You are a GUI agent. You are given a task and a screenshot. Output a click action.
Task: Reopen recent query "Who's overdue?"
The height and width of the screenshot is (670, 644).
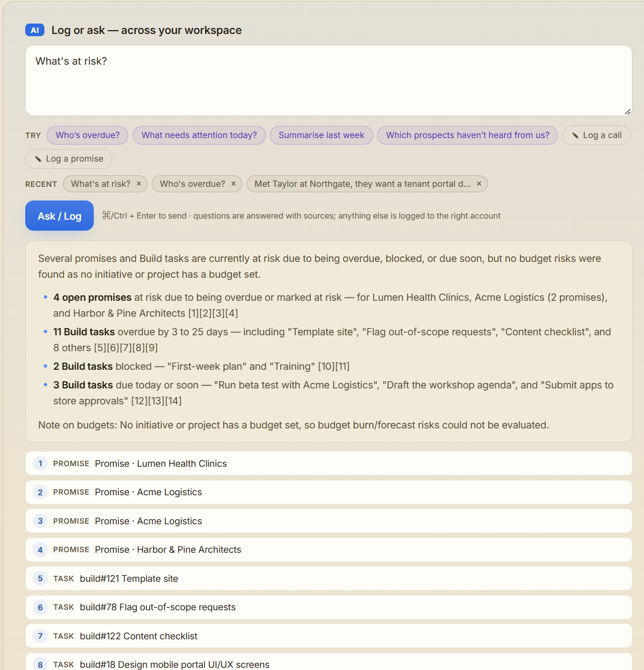click(192, 184)
